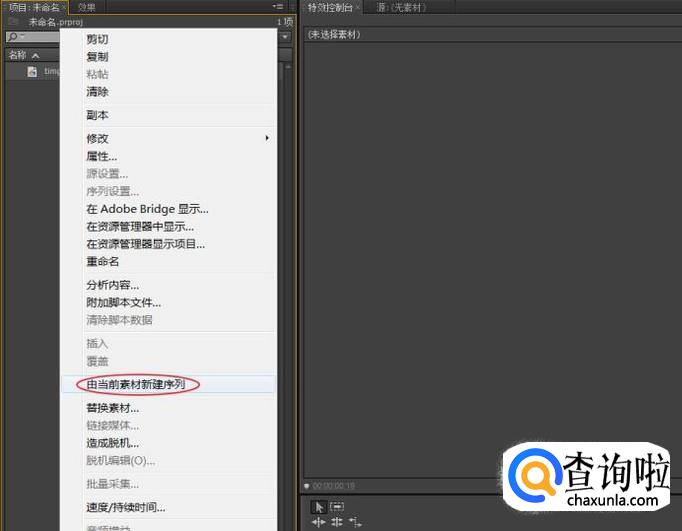The width and height of the screenshot is (682, 531).
Task: Select the arrow Selection tool
Action: pos(318,507)
